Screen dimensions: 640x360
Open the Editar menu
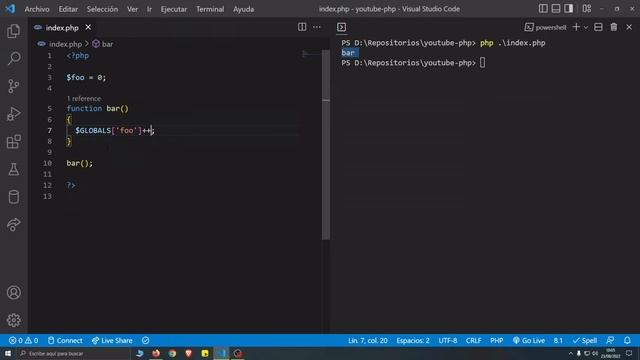click(x=68, y=9)
